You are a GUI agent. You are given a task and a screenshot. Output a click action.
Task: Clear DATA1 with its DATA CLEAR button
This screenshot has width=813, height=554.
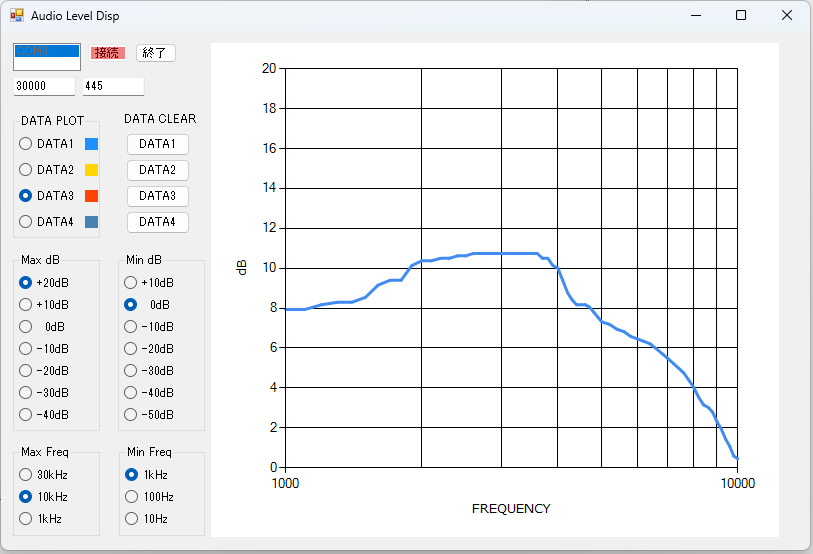[x=157, y=144]
